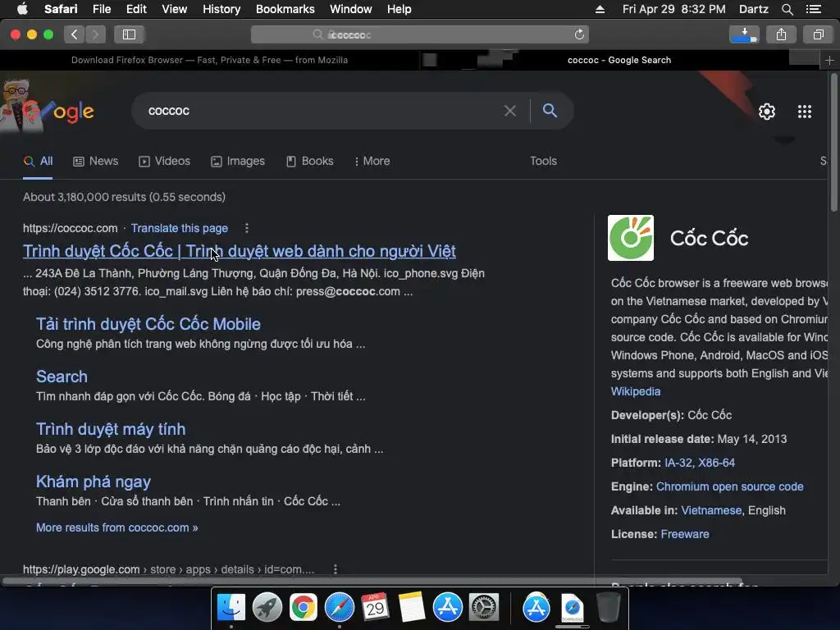The height and width of the screenshot is (630, 840).
Task: Open Notes from the Dock
Action: point(412,607)
